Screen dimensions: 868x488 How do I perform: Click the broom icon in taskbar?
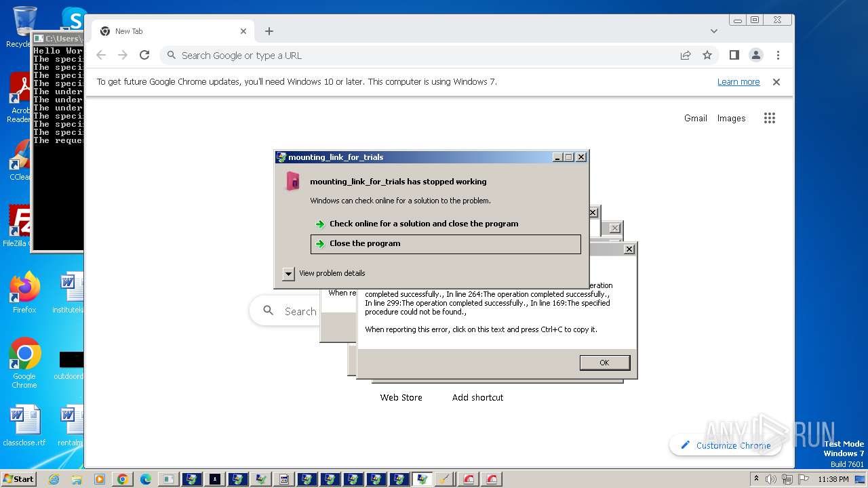tap(446, 479)
